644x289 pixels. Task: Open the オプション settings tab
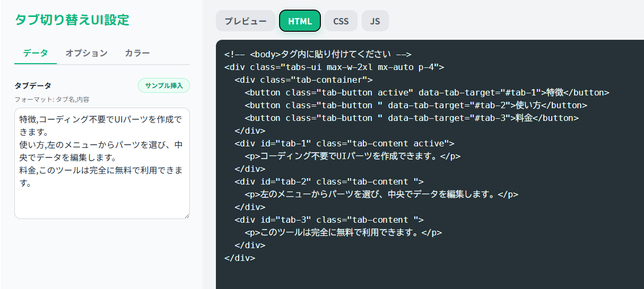coord(86,53)
